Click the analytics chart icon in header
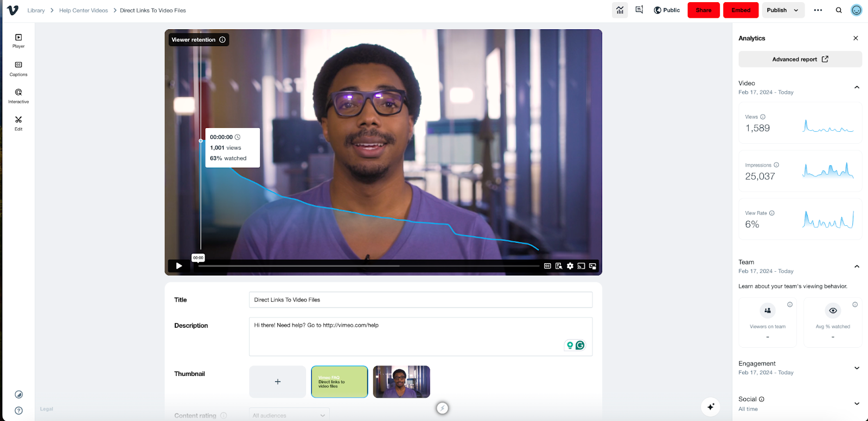This screenshot has width=868, height=421. [x=620, y=10]
